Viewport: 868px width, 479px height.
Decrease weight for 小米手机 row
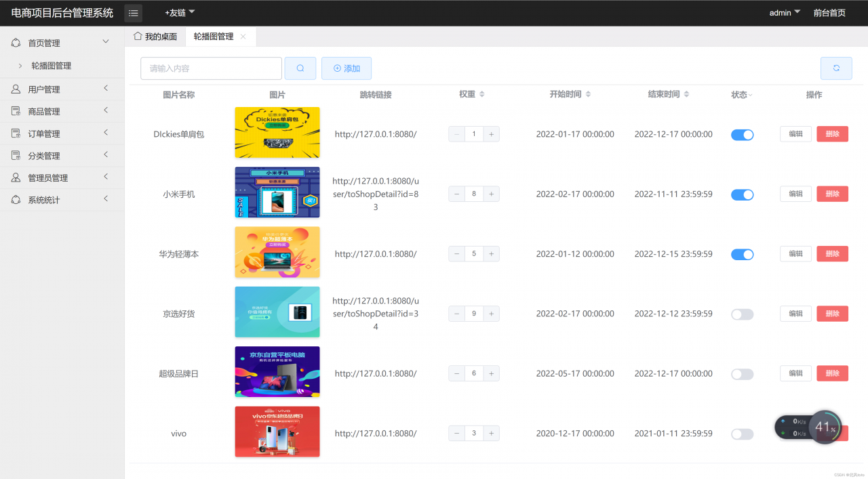457,194
